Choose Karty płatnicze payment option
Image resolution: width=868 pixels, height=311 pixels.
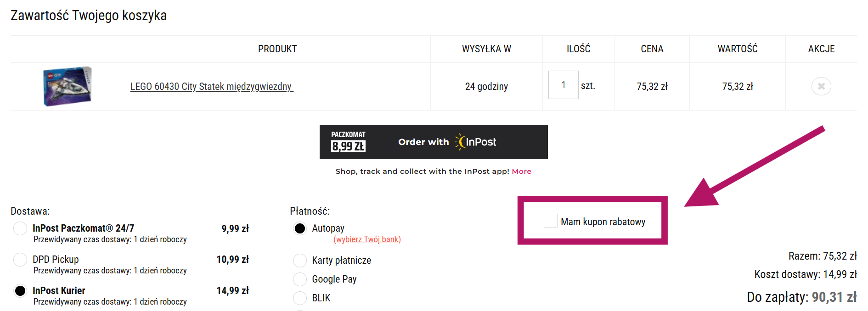pyautogui.click(x=300, y=261)
